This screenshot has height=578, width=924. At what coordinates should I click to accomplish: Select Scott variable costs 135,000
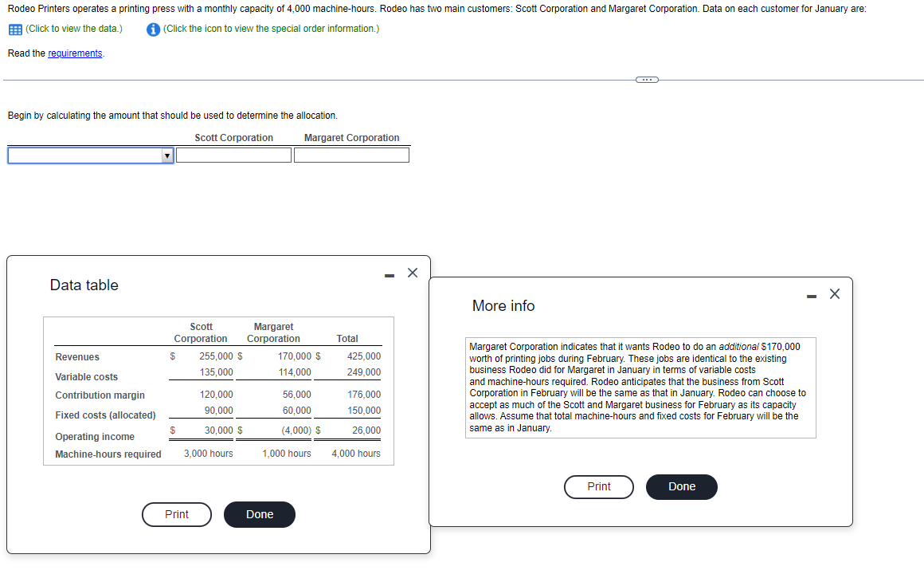pos(217,372)
